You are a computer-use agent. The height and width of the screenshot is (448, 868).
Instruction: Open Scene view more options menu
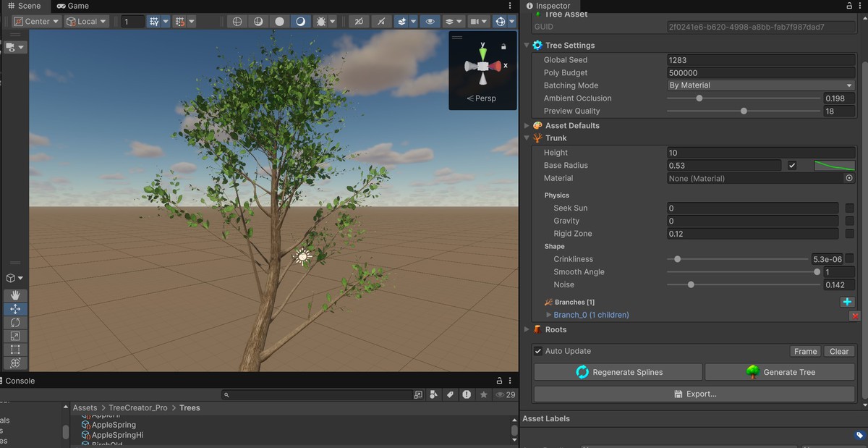511,6
